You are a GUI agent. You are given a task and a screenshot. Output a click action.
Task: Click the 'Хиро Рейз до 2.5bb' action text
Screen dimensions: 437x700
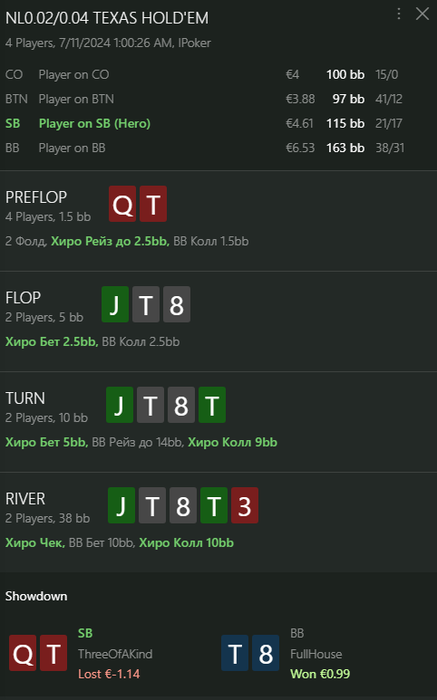pyautogui.click(x=110, y=242)
